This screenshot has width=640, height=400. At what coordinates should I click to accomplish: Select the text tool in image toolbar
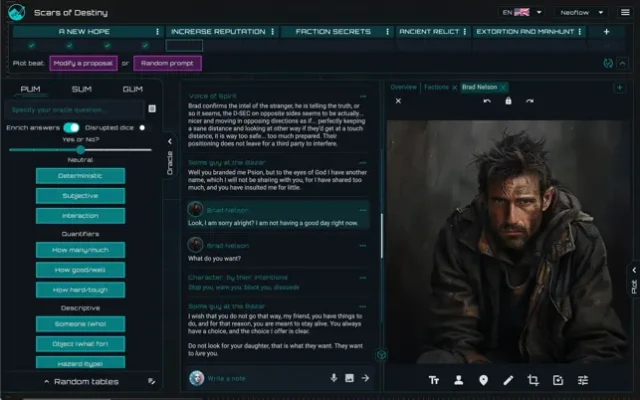[434, 380]
